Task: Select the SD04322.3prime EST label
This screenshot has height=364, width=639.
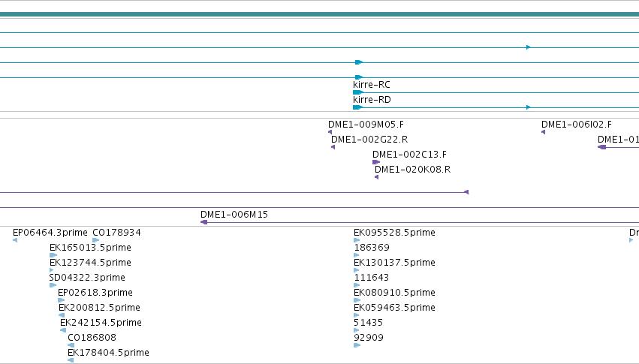Action: click(x=87, y=278)
